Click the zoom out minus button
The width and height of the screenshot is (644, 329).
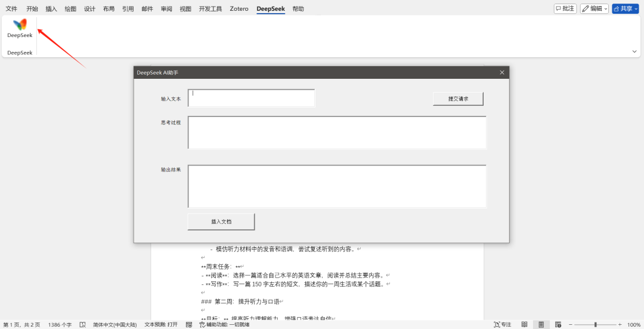(x=571, y=324)
